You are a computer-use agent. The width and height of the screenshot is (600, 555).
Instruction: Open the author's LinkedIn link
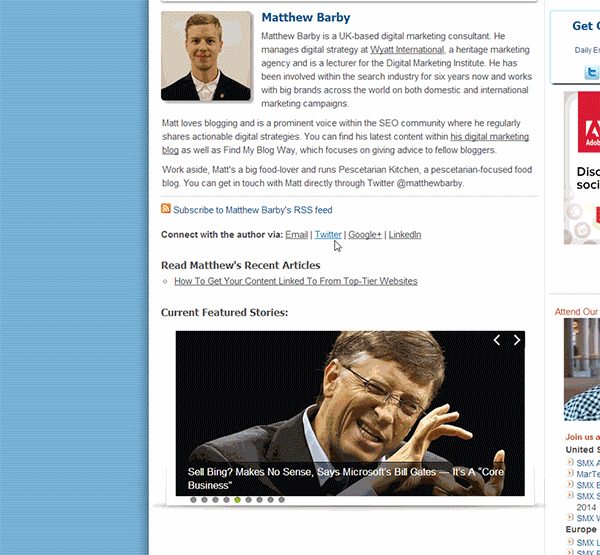click(x=405, y=235)
